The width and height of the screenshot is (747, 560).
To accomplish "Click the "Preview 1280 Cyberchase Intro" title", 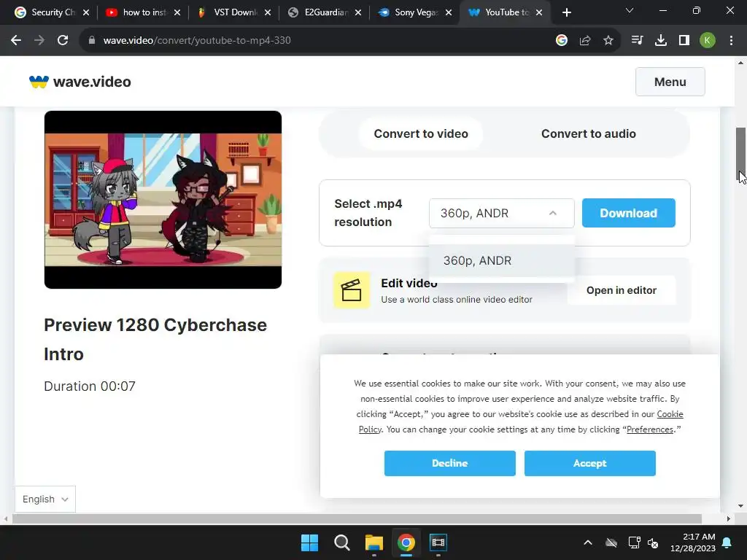I will coord(155,340).
